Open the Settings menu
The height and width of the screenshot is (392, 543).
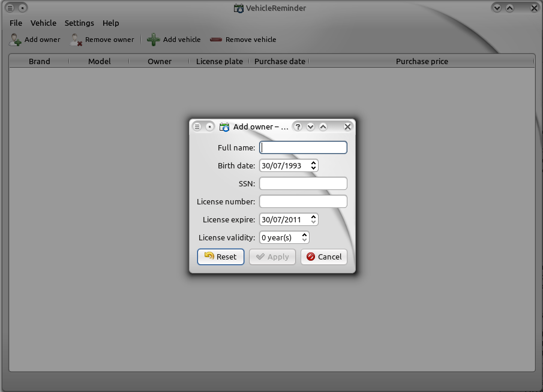click(x=79, y=23)
